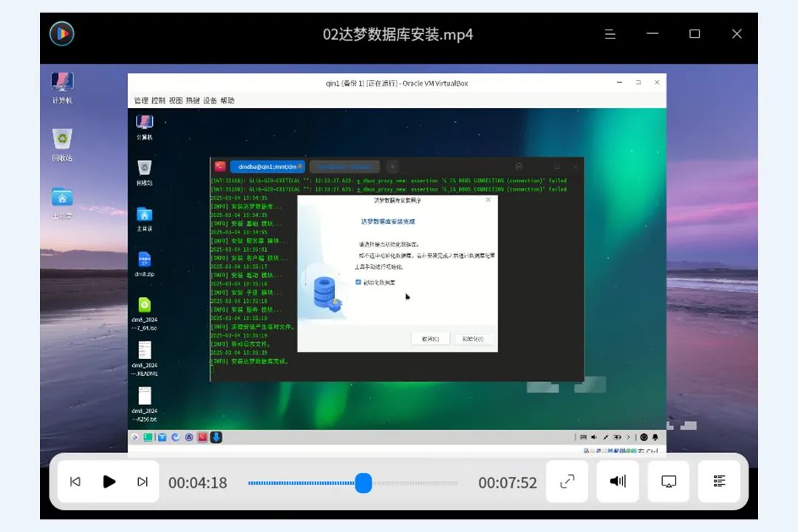Click the red terminal app icon in the title bar

220,166
